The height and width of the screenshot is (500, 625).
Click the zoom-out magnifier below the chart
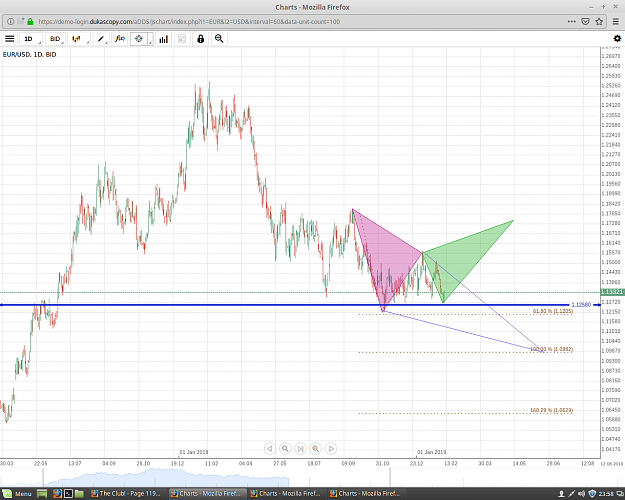coord(285,449)
